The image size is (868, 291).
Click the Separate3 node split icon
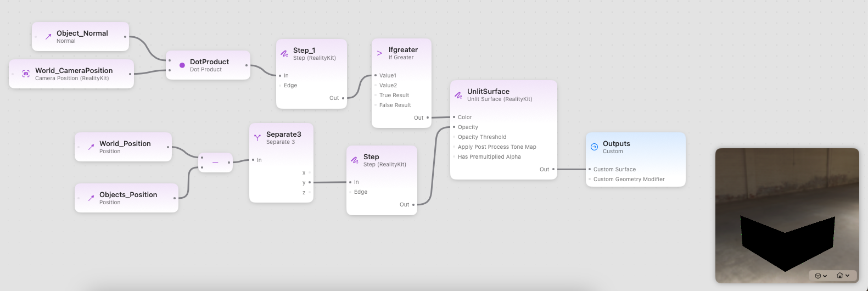pyautogui.click(x=257, y=138)
